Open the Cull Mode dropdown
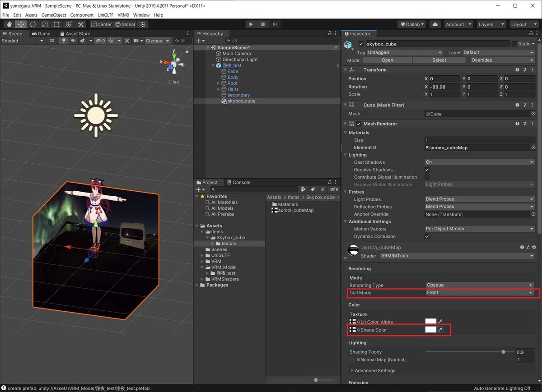542x392 pixels. tap(480, 292)
